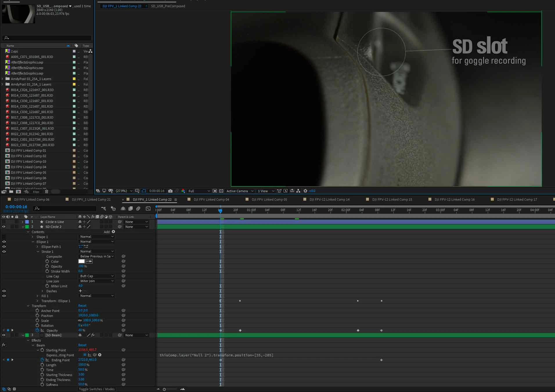Image resolution: width=555 pixels, height=392 pixels.
Task: Enable Motion Blur switch for composition
Action: click(x=138, y=208)
